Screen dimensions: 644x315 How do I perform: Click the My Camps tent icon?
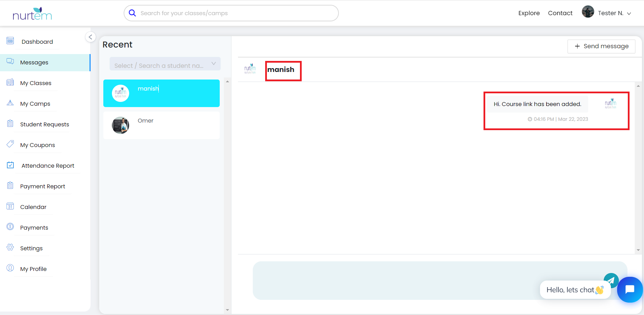tap(10, 103)
